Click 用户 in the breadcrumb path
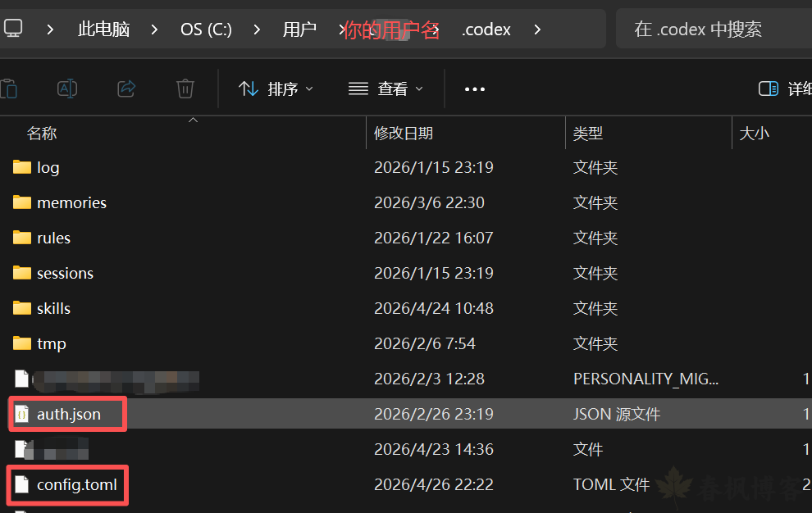812x513 pixels. (299, 29)
